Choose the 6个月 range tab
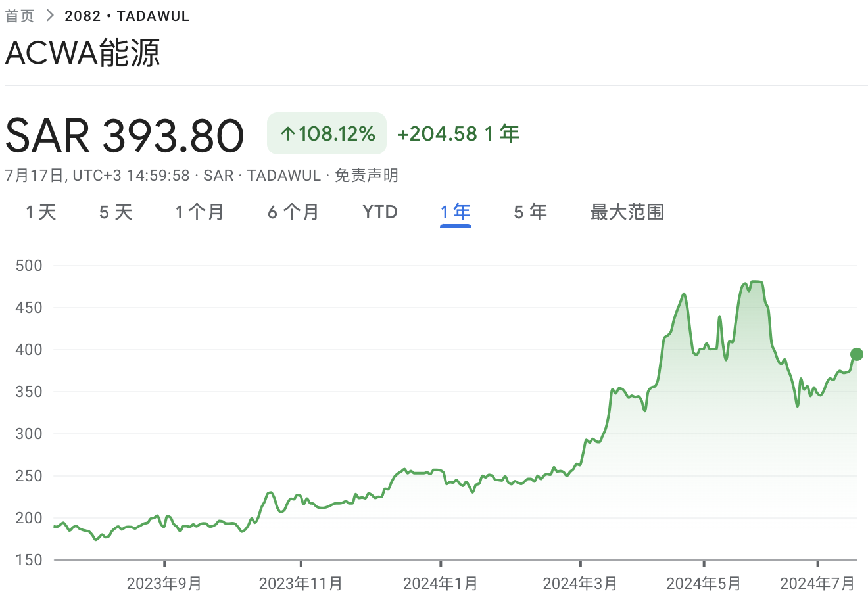 (x=293, y=212)
